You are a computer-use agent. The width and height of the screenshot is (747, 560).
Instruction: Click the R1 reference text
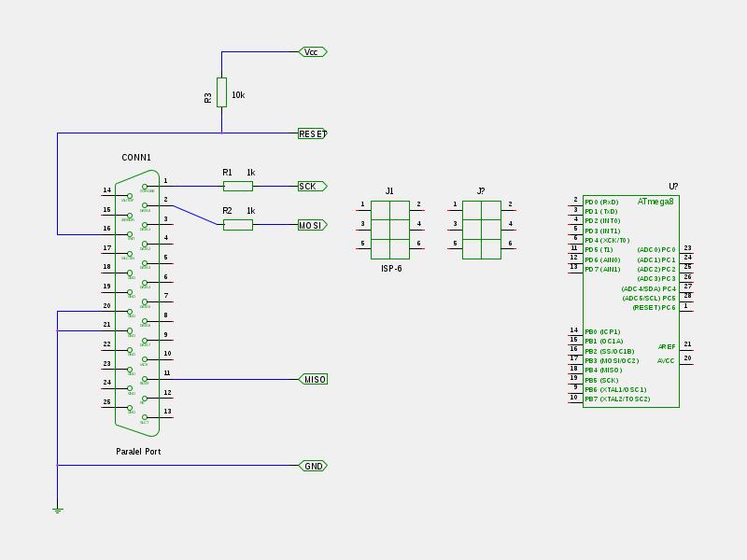coord(227,173)
